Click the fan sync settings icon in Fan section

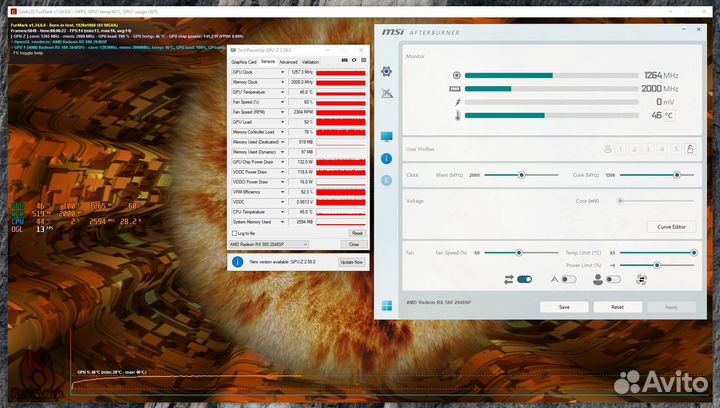(641, 279)
